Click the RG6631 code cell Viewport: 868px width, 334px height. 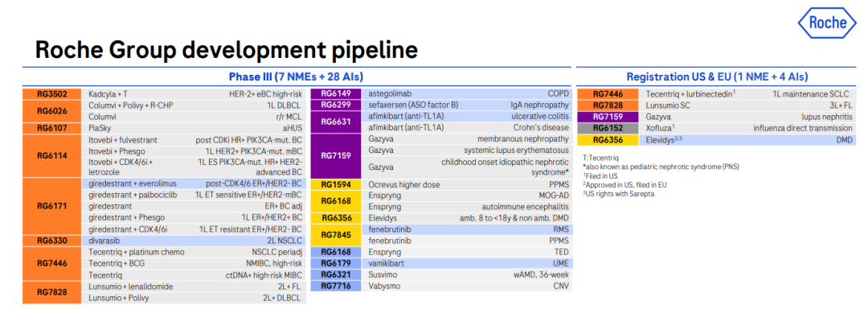(x=335, y=122)
